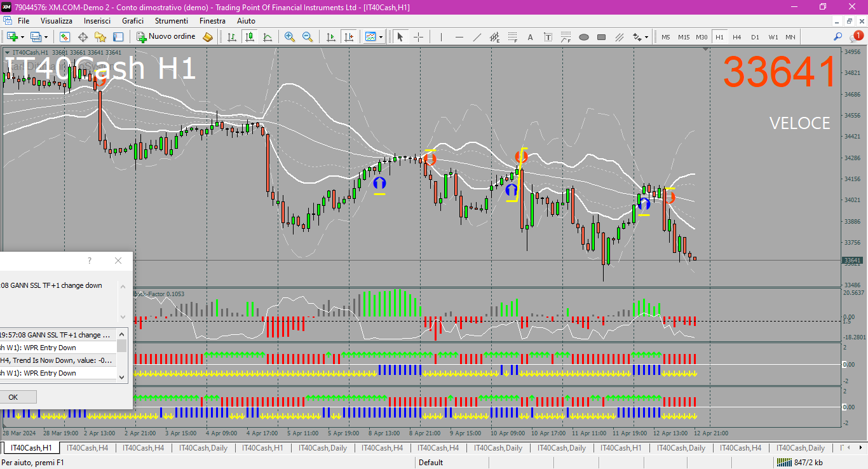868x469 pixels.
Task: Click the '847/2 kb' connection status
Action: [799, 463]
